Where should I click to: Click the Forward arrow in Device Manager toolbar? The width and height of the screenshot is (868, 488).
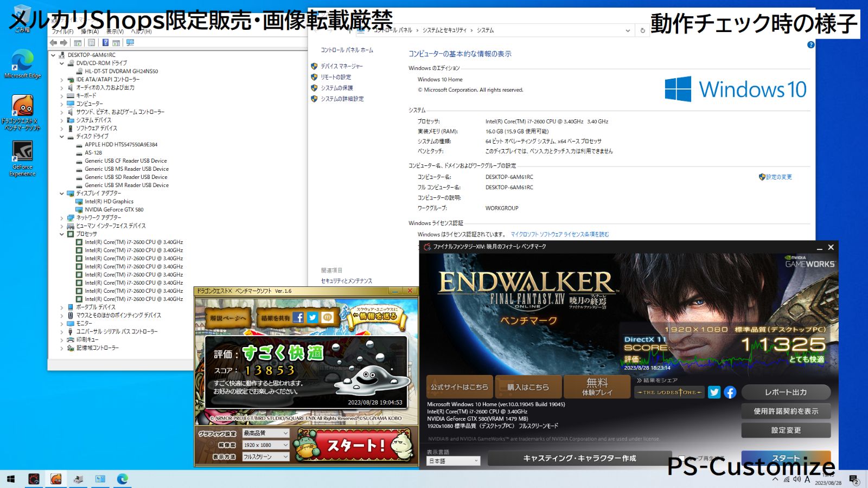pyautogui.click(x=63, y=43)
